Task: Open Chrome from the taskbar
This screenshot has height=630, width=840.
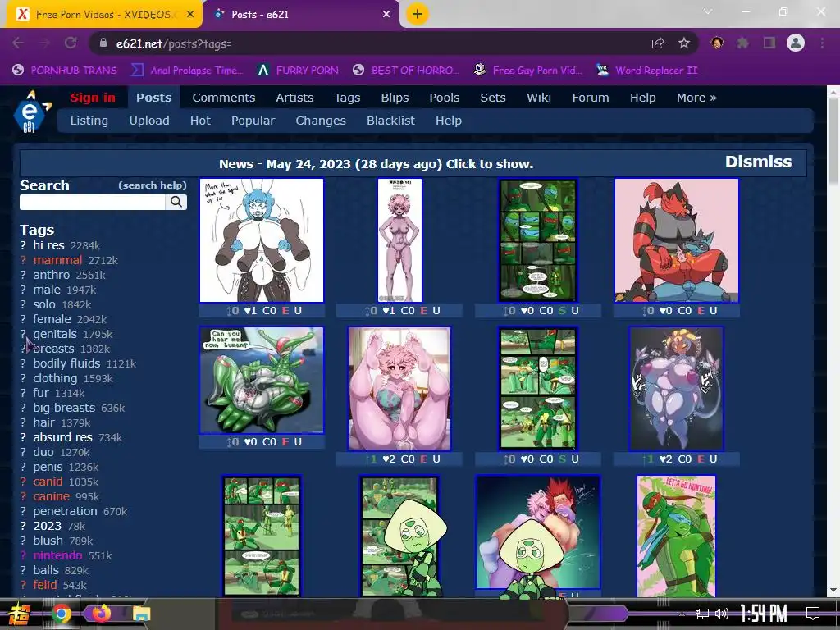Action: tap(61, 614)
